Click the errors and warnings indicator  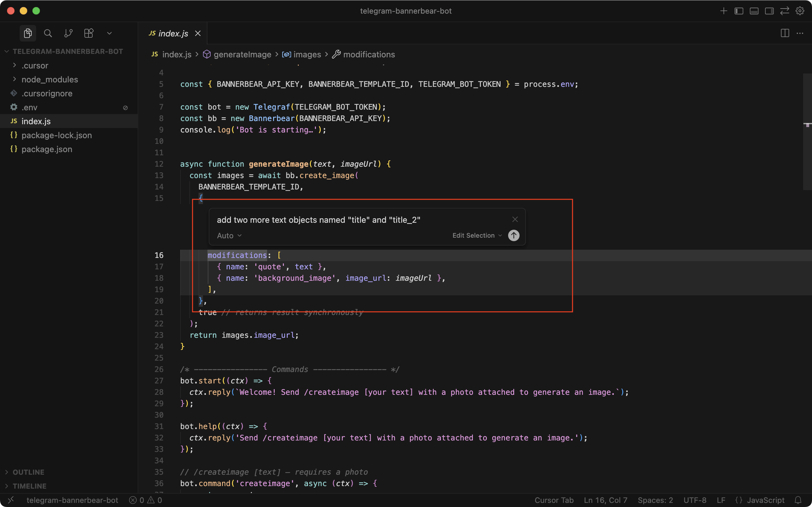pyautogui.click(x=145, y=500)
